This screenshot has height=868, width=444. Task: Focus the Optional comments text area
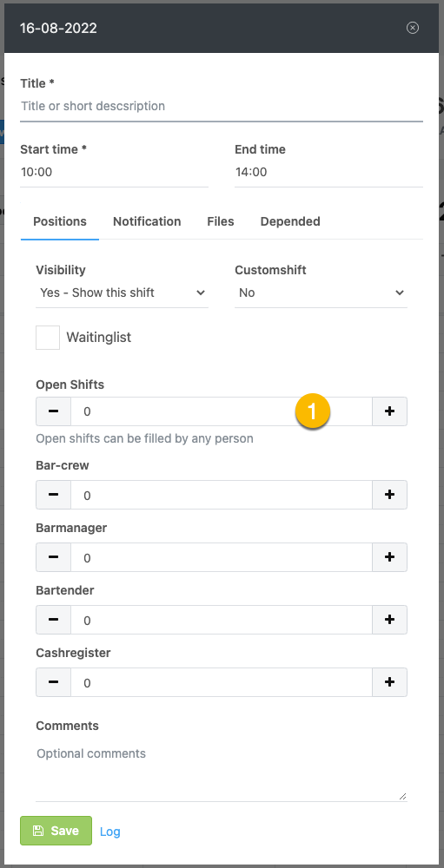click(222, 773)
